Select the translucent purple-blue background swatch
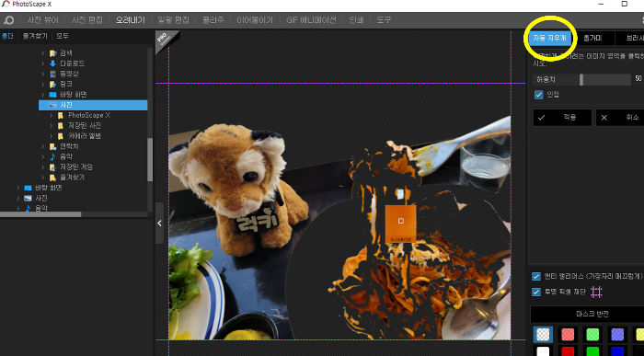Image resolution: width=644 pixels, height=356 pixels. coord(617,335)
